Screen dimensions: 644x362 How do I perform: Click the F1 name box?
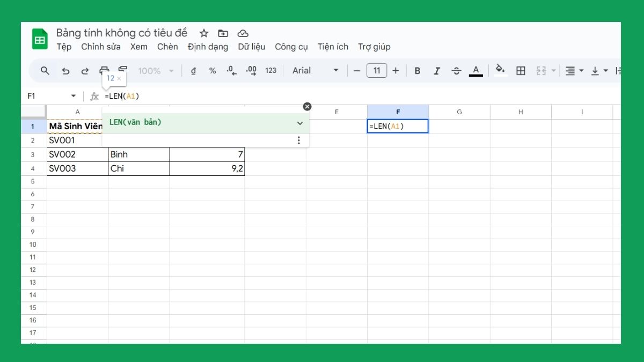45,96
